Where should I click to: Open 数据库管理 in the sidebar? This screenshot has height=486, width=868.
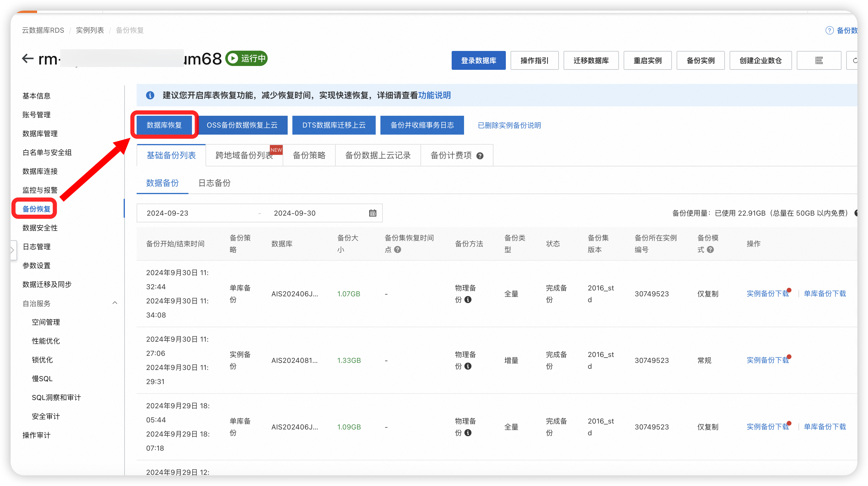tap(40, 134)
